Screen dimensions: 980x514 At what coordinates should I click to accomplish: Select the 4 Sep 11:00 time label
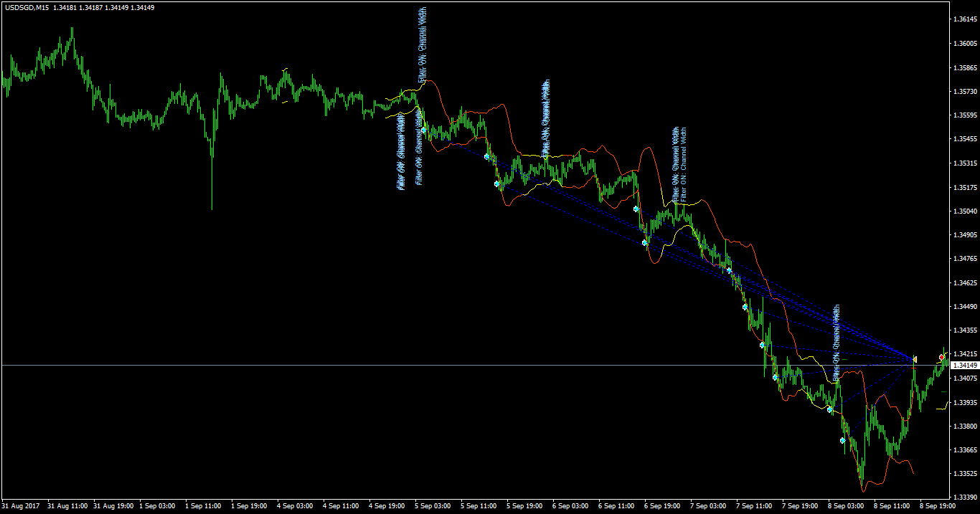[341, 506]
